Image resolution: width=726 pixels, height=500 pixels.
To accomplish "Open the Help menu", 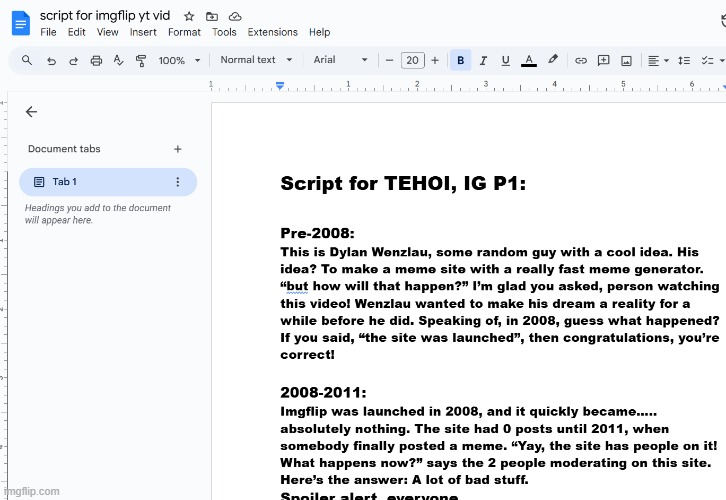I will point(319,32).
